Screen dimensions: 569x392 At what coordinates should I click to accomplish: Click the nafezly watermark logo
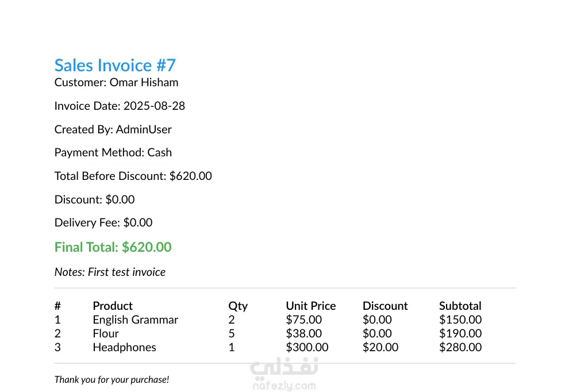pos(284,375)
